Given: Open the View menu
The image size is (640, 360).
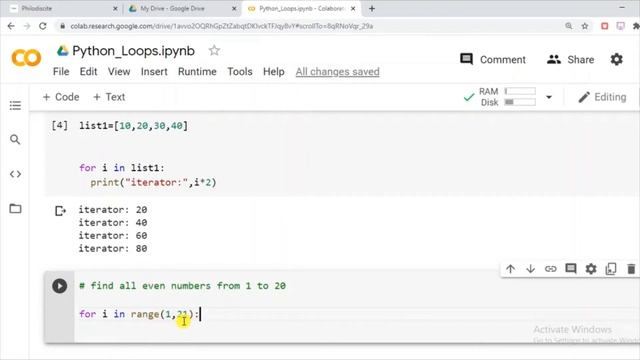Looking at the screenshot, I should coord(119,72).
